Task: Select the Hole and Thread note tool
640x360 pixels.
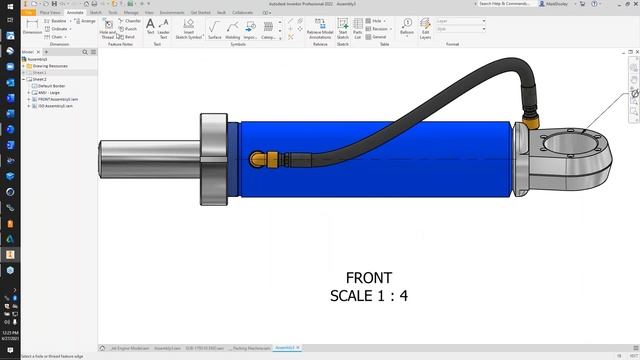Action: tap(108, 29)
